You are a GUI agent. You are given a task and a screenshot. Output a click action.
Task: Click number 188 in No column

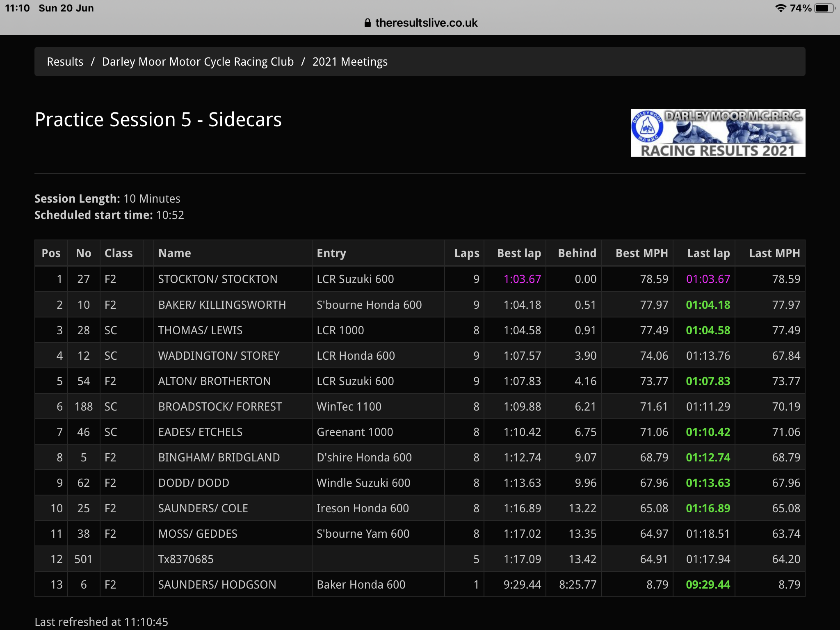click(x=84, y=406)
